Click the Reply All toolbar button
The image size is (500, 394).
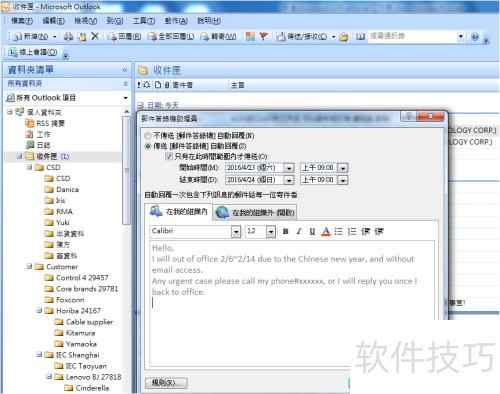pos(171,36)
